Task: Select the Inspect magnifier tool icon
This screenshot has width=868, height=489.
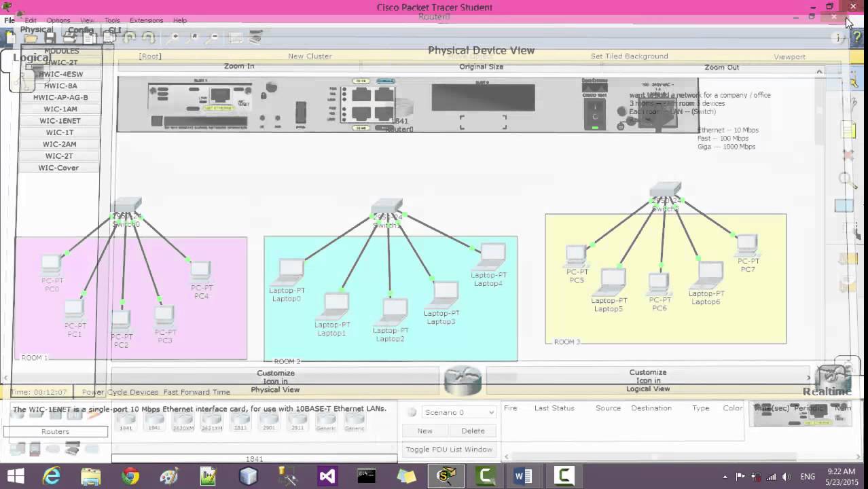Action: coord(848,179)
